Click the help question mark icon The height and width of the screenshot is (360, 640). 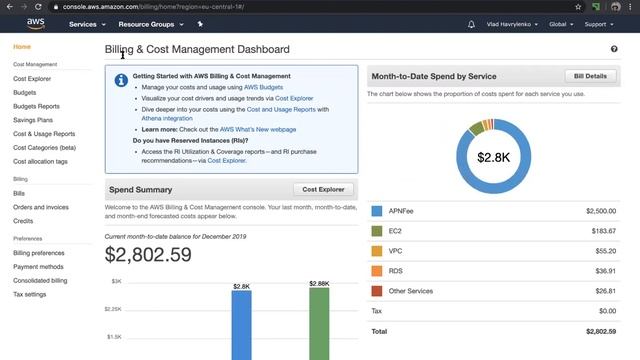coord(614,49)
